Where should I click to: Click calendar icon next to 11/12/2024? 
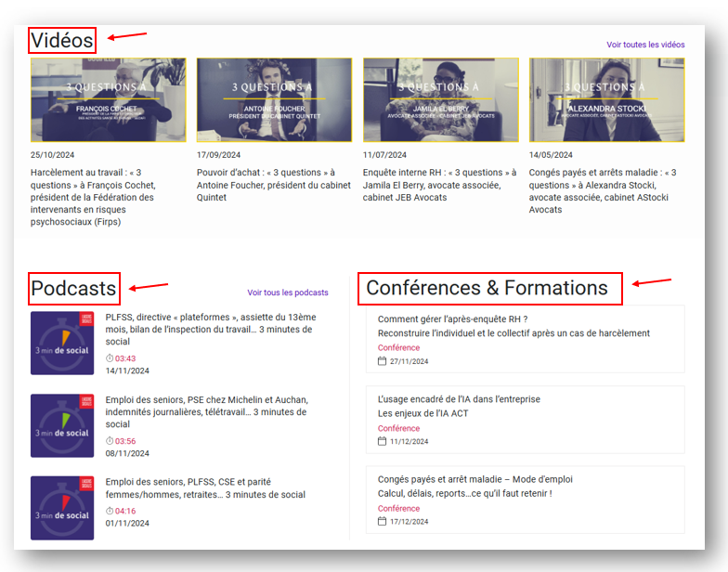point(383,441)
